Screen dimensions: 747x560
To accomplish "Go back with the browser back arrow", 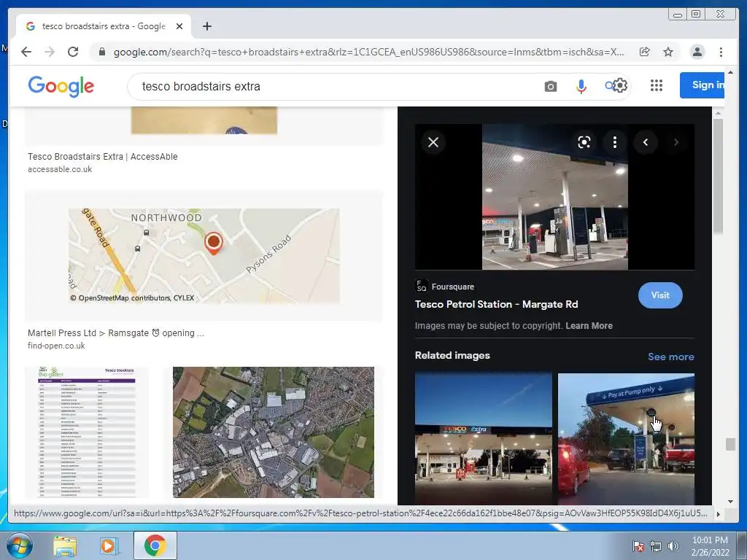I will [26, 52].
